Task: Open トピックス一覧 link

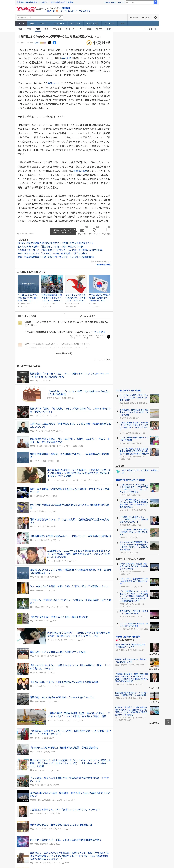Action: 149,29
